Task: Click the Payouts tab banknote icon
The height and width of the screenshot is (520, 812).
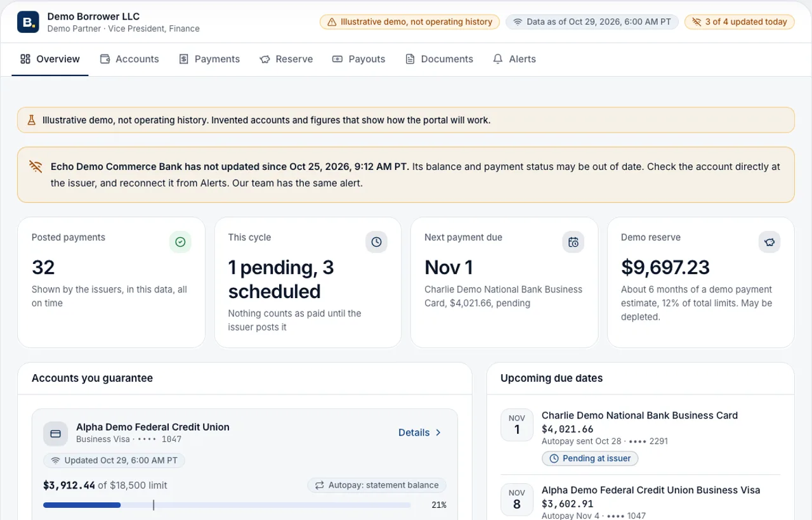Action: [337, 59]
